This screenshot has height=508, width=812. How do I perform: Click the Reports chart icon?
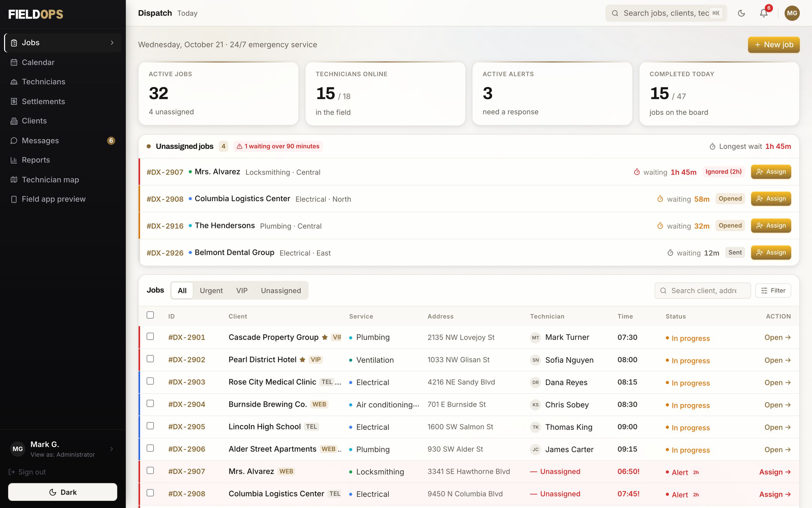[14, 160]
